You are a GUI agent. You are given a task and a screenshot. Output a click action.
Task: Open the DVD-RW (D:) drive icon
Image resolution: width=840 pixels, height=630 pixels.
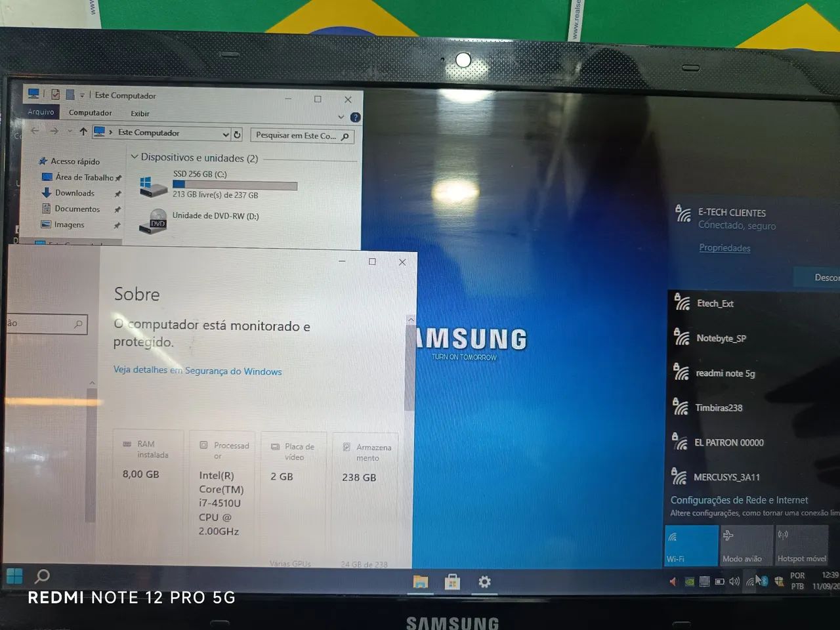[154, 221]
